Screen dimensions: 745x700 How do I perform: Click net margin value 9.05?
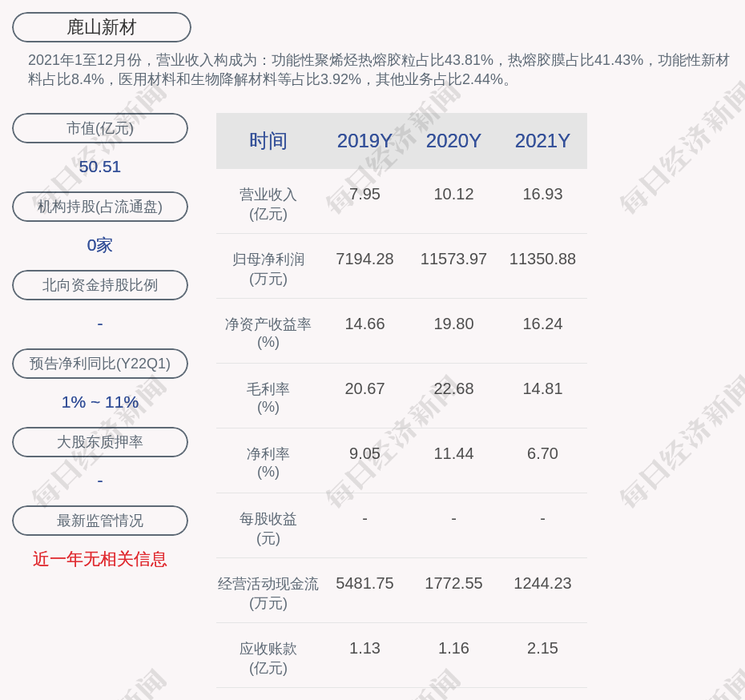click(364, 453)
